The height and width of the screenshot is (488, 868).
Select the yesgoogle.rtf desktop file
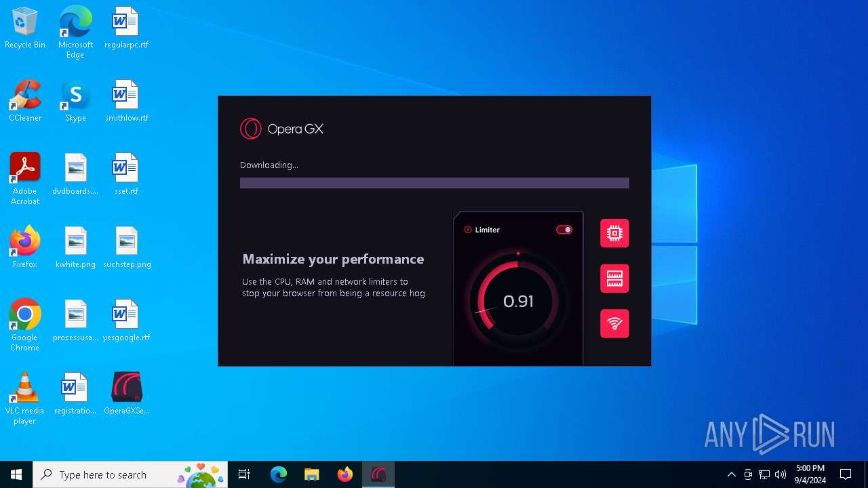pos(126,321)
